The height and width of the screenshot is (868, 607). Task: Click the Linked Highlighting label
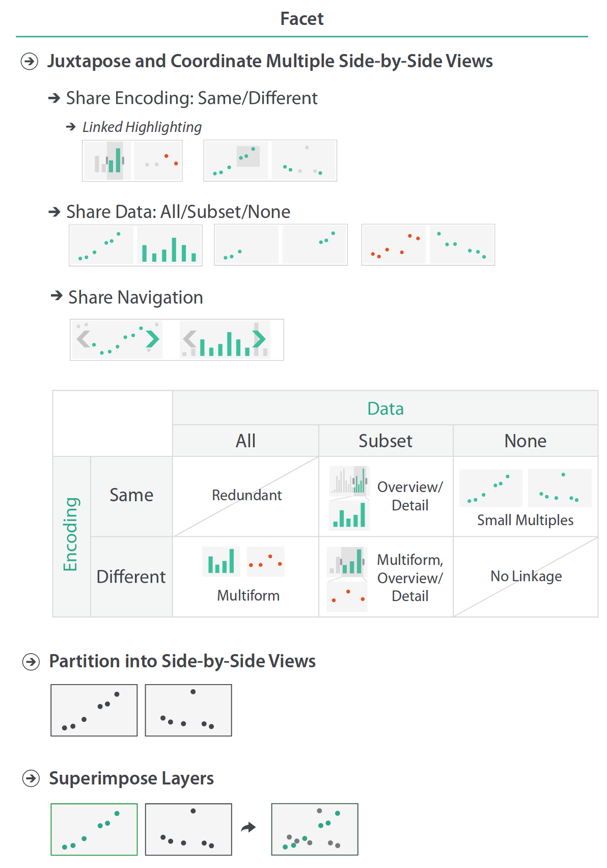point(142,127)
